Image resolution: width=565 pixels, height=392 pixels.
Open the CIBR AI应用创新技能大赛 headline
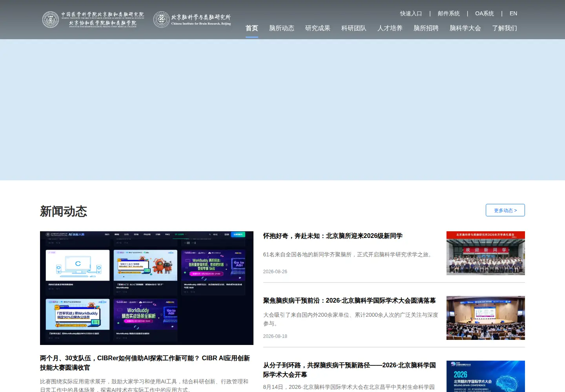(145, 363)
